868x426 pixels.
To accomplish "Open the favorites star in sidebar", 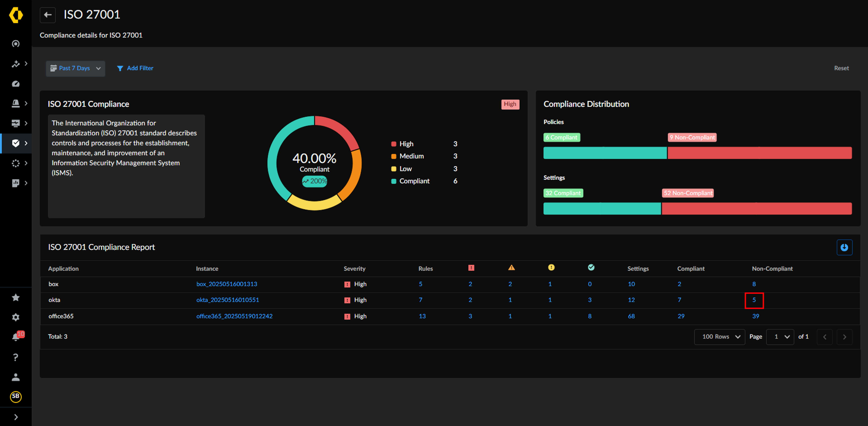I will tap(16, 297).
